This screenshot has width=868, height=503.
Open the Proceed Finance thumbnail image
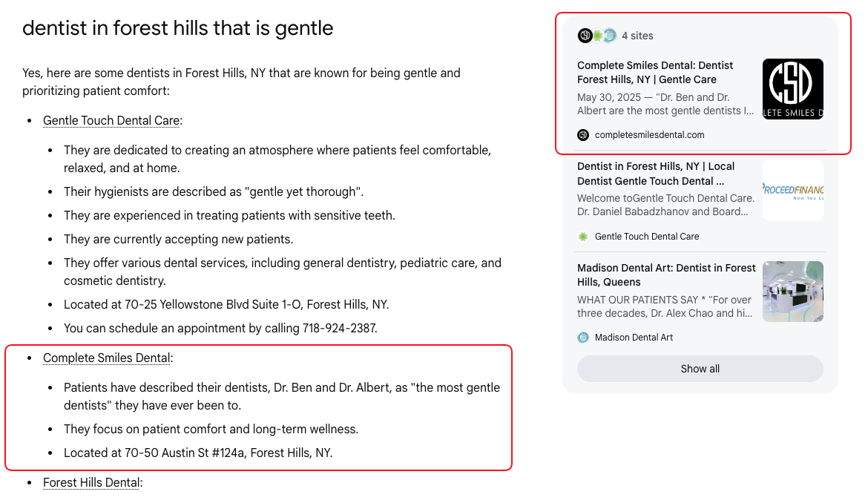click(x=793, y=190)
